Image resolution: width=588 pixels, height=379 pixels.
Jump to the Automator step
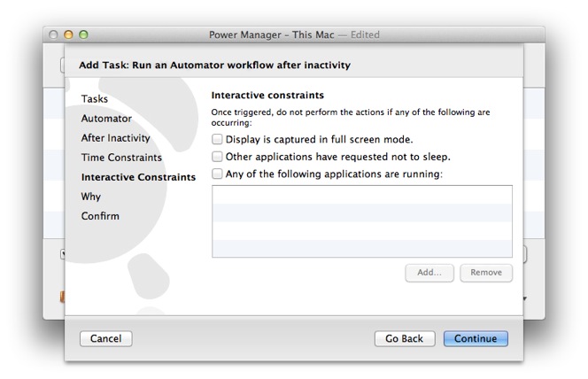106,119
